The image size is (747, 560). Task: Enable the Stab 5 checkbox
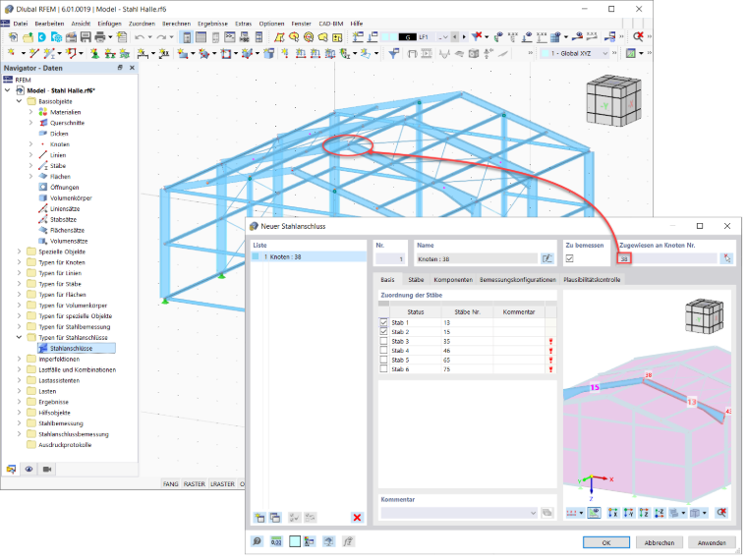[x=383, y=360]
